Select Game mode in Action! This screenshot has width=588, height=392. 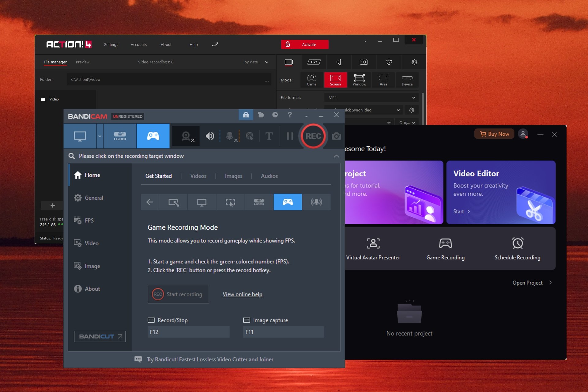[311, 80]
